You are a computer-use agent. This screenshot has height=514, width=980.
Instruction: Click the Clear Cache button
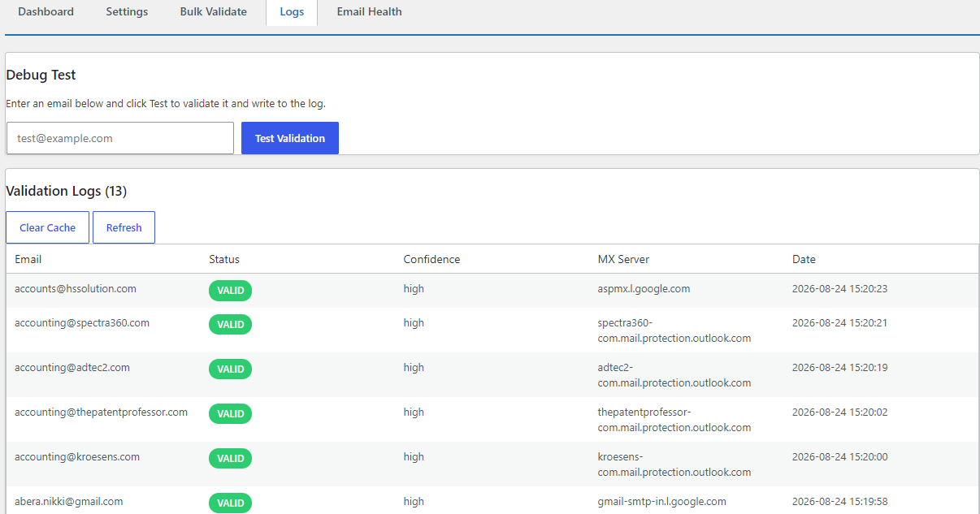(x=47, y=227)
